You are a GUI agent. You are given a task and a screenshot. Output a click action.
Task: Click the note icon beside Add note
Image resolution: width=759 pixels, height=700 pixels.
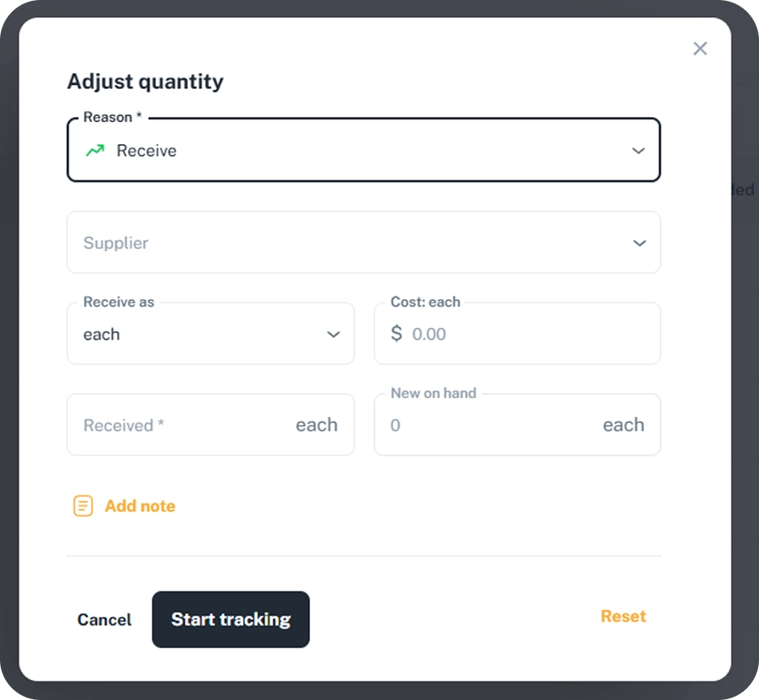coord(83,507)
